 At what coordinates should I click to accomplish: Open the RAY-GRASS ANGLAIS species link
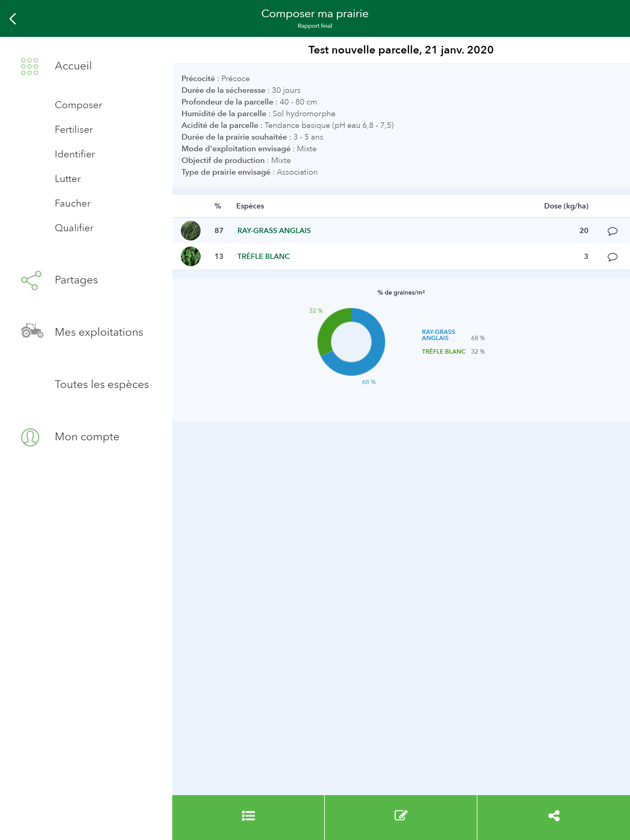coord(273,231)
